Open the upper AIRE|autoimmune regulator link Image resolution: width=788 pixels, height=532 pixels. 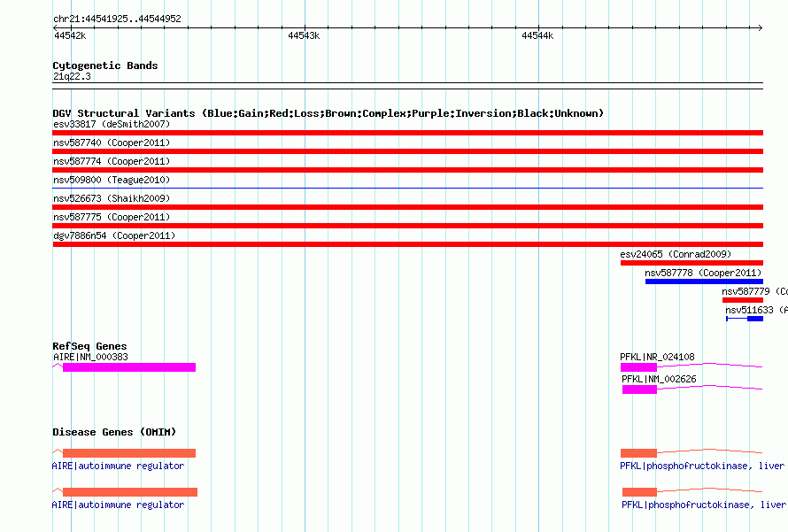click(118, 466)
